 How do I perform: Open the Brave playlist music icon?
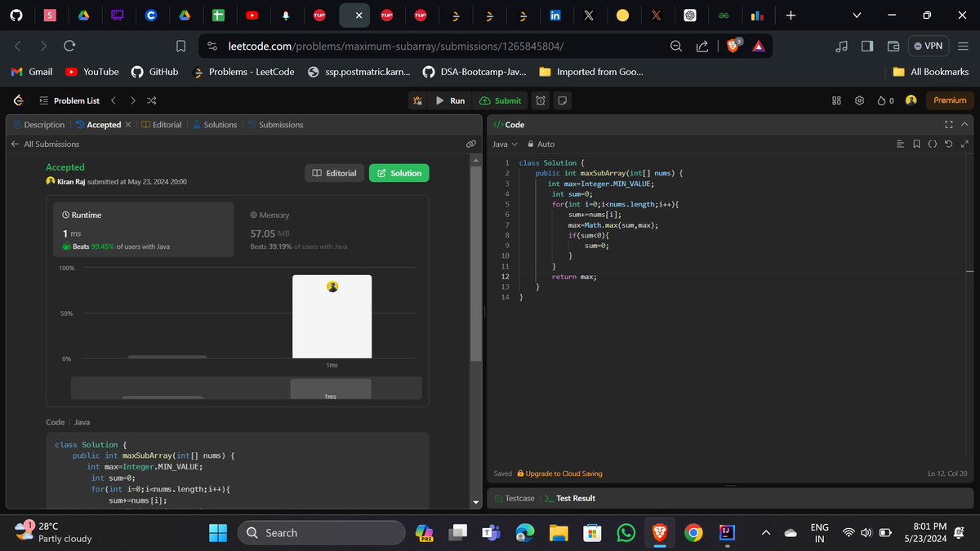tap(842, 47)
